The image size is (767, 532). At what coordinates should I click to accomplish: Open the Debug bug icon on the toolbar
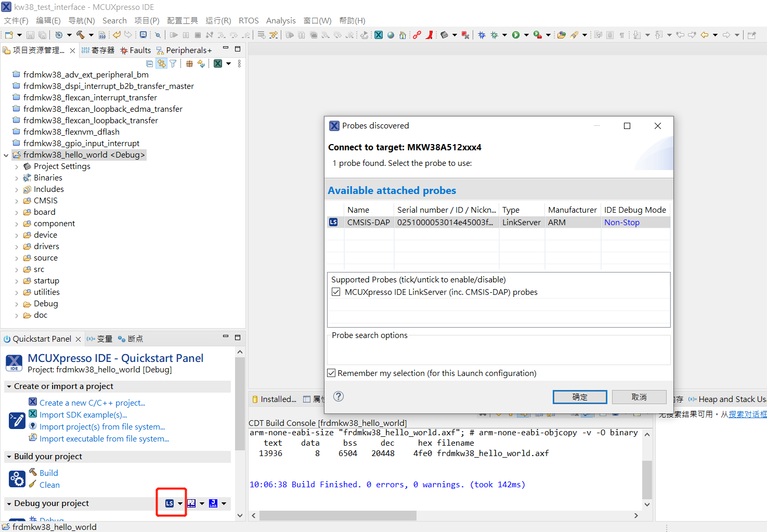click(x=481, y=34)
